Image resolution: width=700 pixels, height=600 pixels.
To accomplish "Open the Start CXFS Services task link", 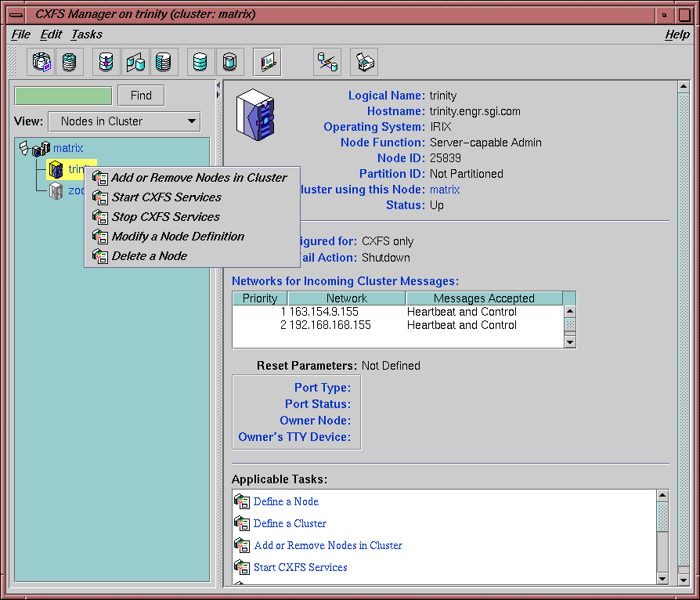I will pos(301,567).
